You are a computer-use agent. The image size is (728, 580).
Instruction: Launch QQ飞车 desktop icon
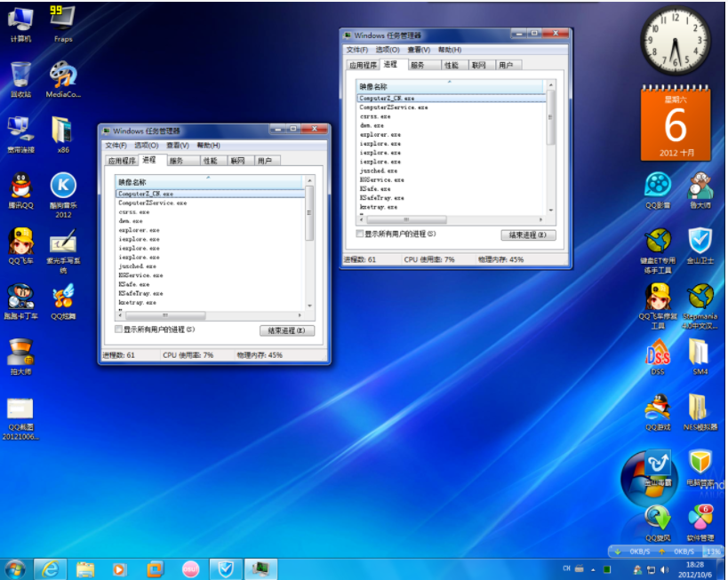pyautogui.click(x=21, y=246)
